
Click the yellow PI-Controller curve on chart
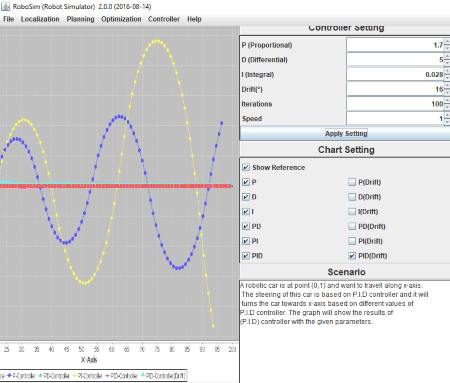point(157,41)
